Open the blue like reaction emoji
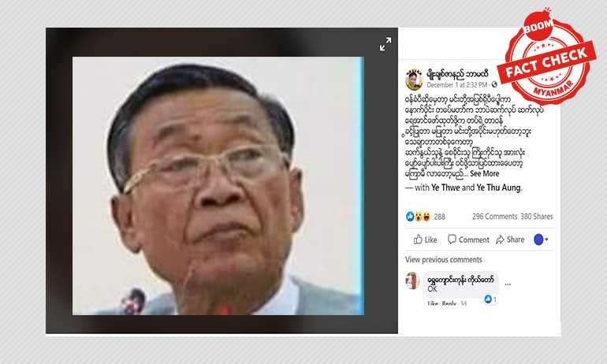Screen dimensions: 607x364 [410, 217]
